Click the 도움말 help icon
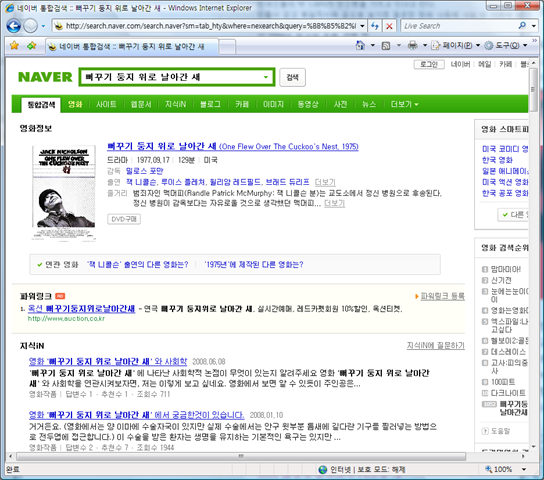 pos(485,431)
